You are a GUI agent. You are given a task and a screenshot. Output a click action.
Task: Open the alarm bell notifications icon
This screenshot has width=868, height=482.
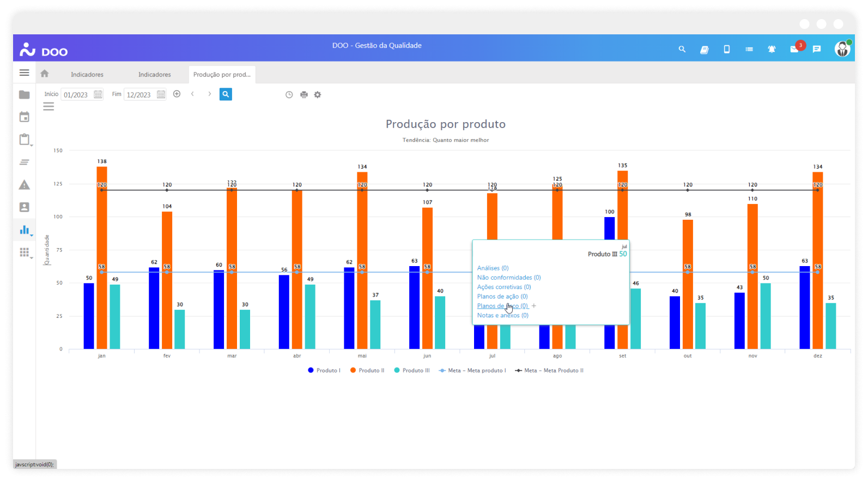(x=772, y=49)
